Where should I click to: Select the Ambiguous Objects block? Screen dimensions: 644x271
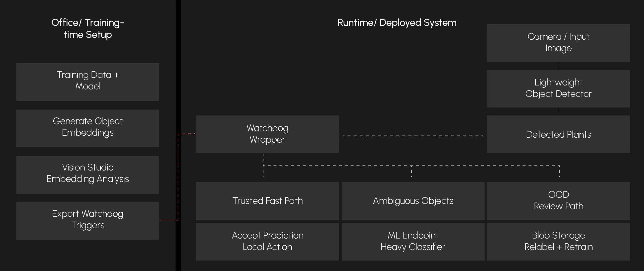pos(413,201)
